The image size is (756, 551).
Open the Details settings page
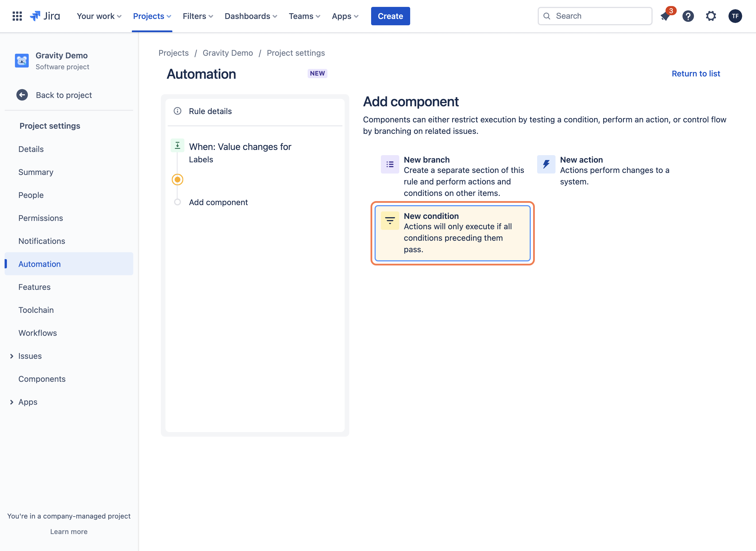point(31,149)
